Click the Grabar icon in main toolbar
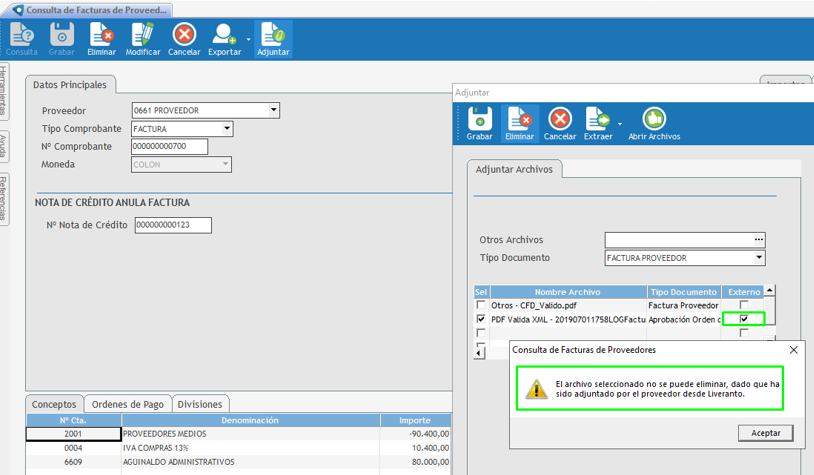Screen dimensions: 814x475 click(x=62, y=39)
